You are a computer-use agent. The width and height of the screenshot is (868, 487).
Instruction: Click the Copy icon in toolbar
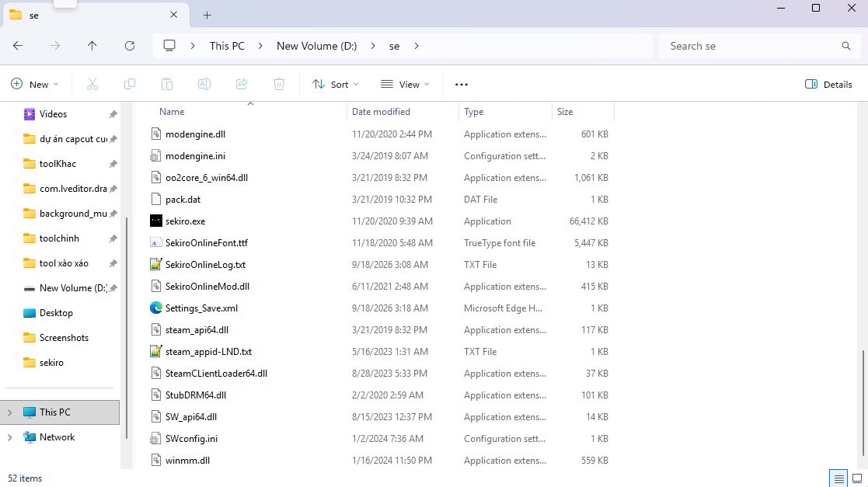coord(130,84)
